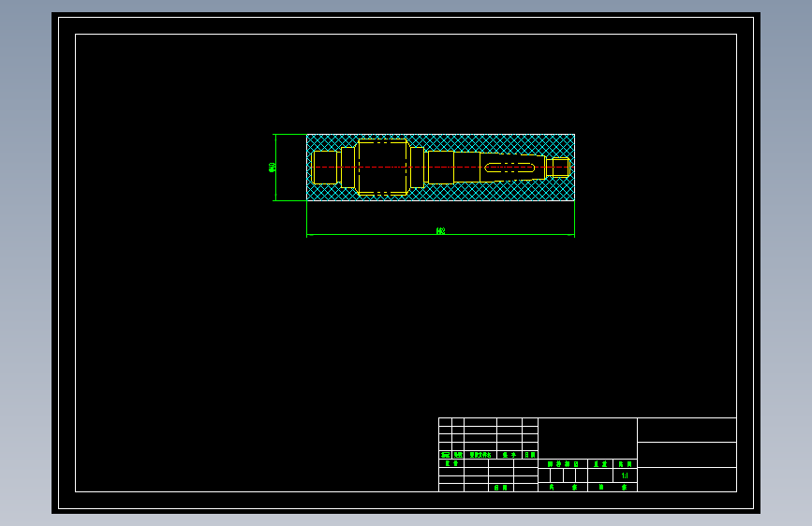Select the keyway slot outline on the shaft
Image resolution: width=812 pixels, height=526 pixels.
click(x=509, y=168)
